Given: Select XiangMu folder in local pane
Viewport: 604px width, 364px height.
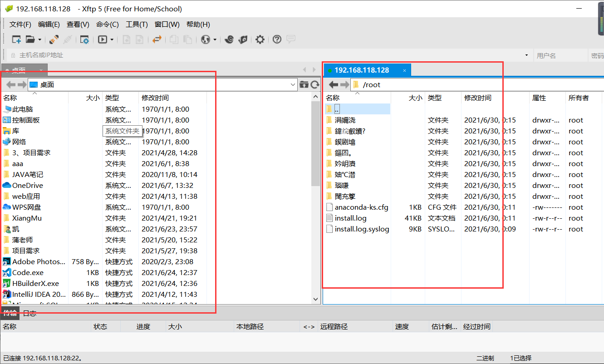Looking at the screenshot, I should [x=22, y=218].
